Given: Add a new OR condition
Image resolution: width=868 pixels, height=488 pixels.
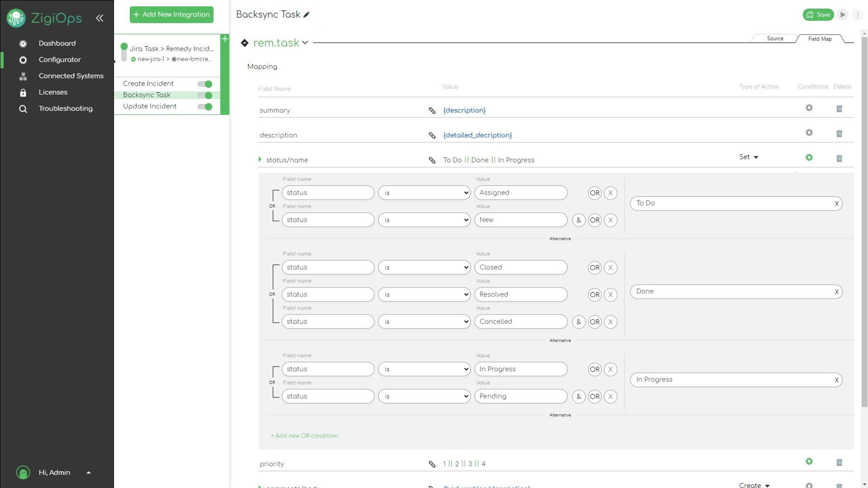Looking at the screenshot, I should [x=304, y=435].
